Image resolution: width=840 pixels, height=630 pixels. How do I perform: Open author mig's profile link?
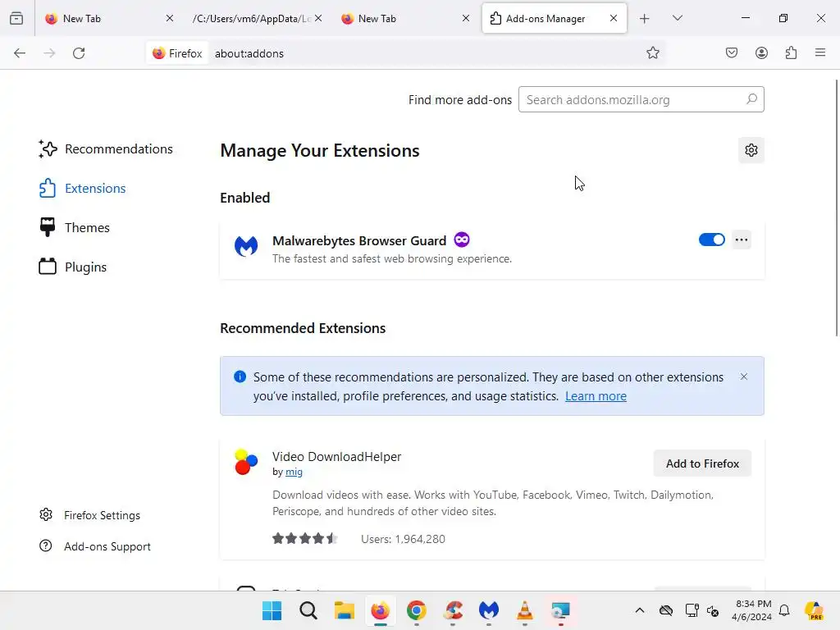click(294, 472)
